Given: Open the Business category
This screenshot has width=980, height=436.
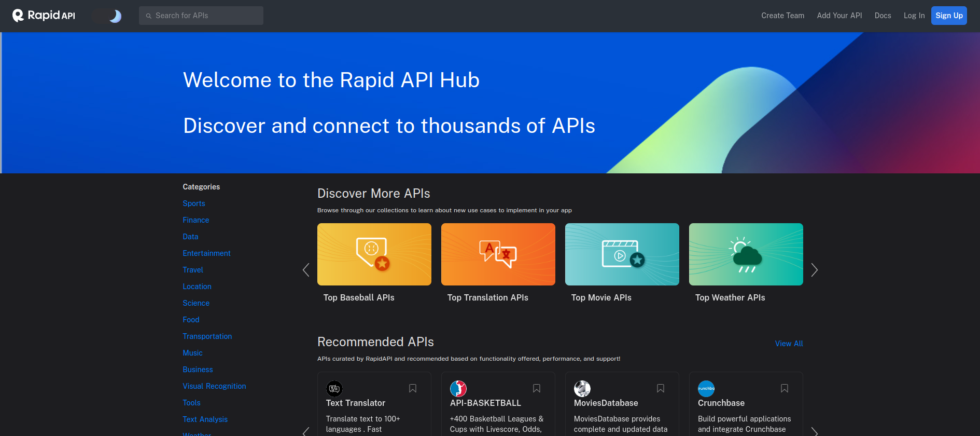Looking at the screenshot, I should pos(198,370).
